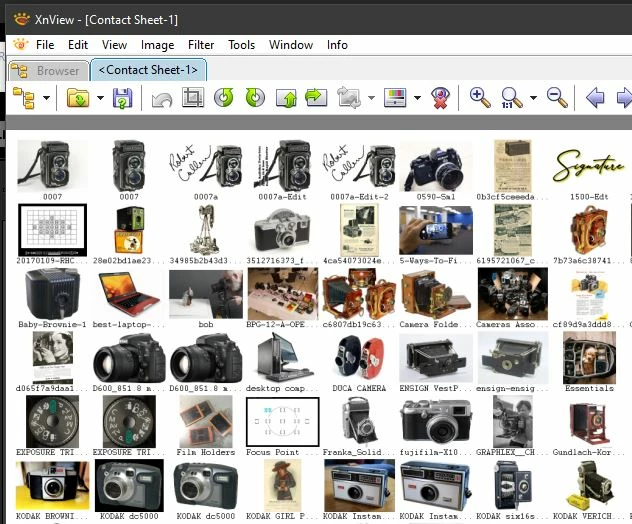This screenshot has width=632, height=524.
Task: Open the resize icon dropdown arrow
Action: coord(371,98)
